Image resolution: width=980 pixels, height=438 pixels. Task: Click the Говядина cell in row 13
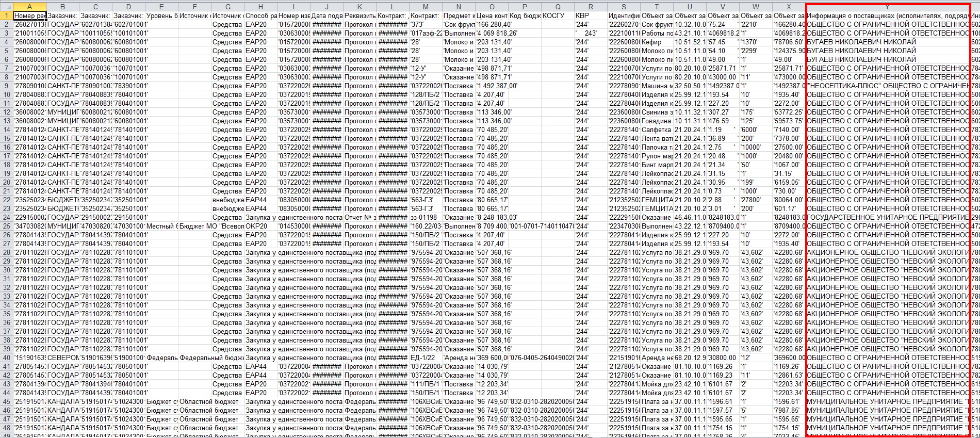(x=657, y=121)
